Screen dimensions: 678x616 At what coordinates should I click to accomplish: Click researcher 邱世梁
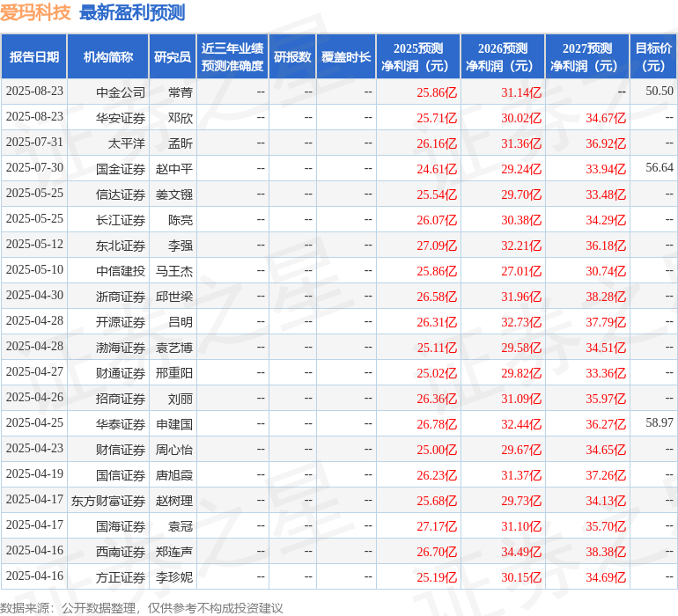[x=174, y=296]
